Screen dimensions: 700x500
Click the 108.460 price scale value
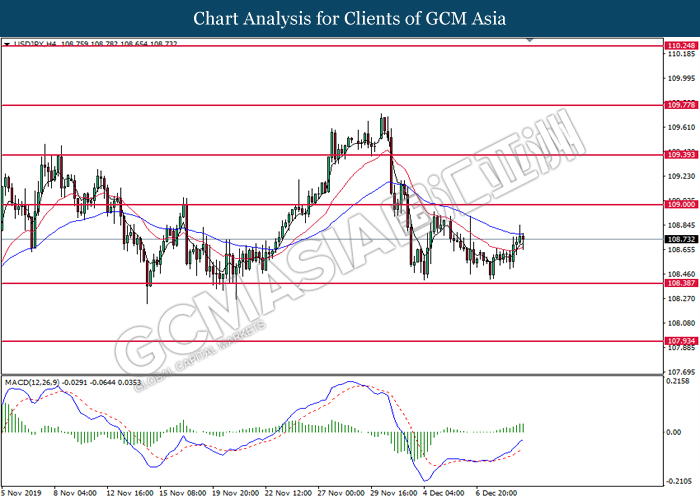(x=681, y=274)
